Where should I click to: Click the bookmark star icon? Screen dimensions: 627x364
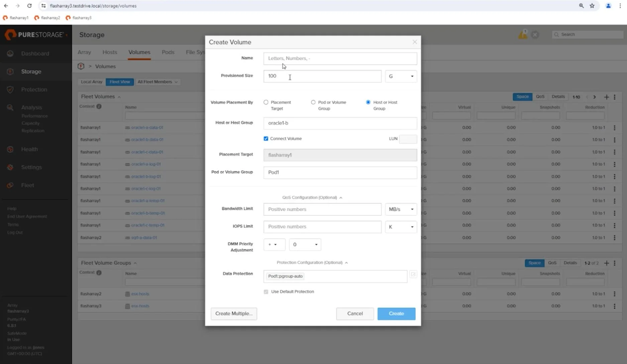point(592,6)
